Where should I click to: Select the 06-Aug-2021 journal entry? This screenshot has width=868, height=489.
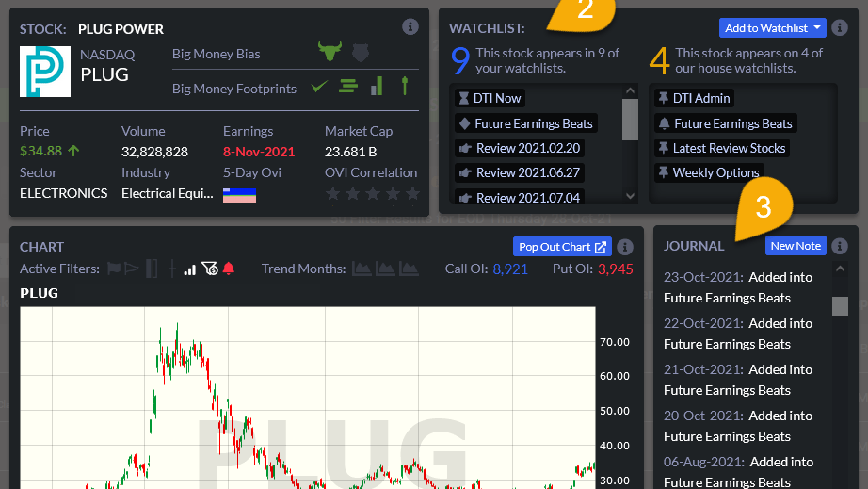(738, 472)
